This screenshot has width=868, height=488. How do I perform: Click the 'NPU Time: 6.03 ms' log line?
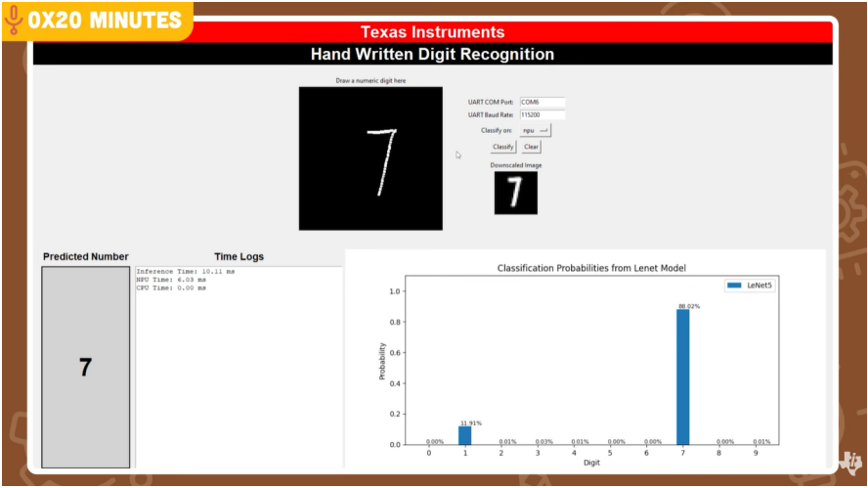pyautogui.click(x=171, y=280)
